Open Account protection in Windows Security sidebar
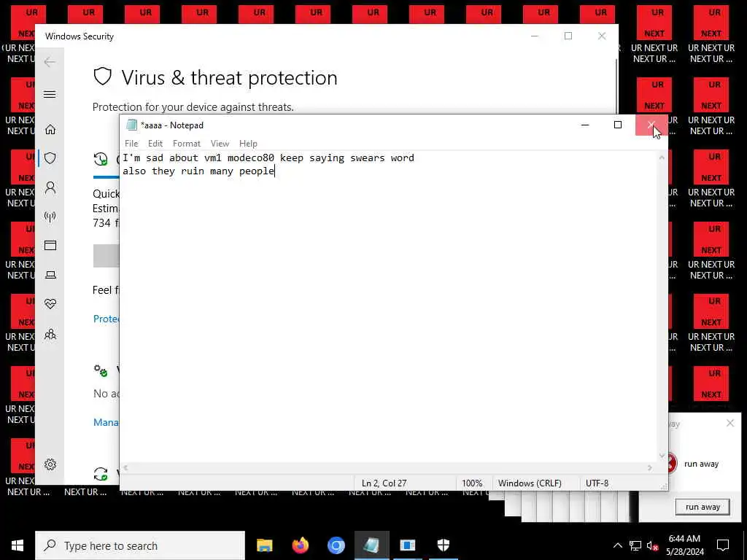This screenshot has width=747, height=560. (x=50, y=187)
